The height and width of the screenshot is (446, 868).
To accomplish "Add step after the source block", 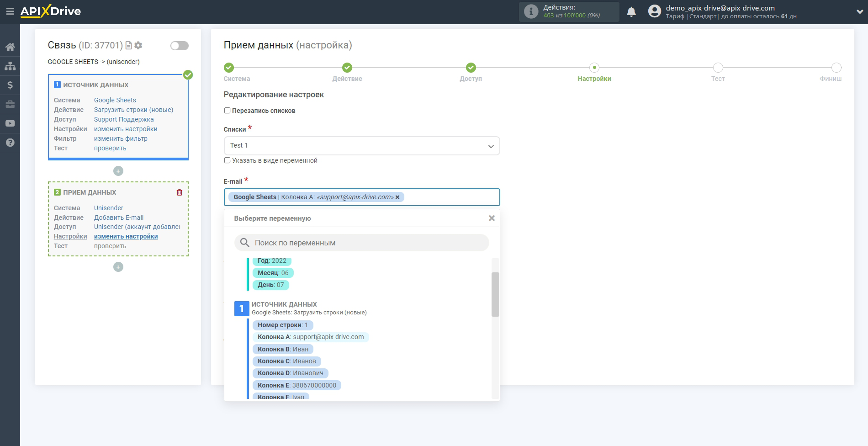I will click(118, 171).
